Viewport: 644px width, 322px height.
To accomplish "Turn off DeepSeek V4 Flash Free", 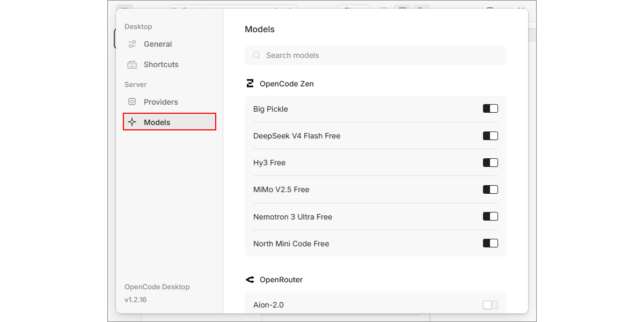I will pos(491,136).
